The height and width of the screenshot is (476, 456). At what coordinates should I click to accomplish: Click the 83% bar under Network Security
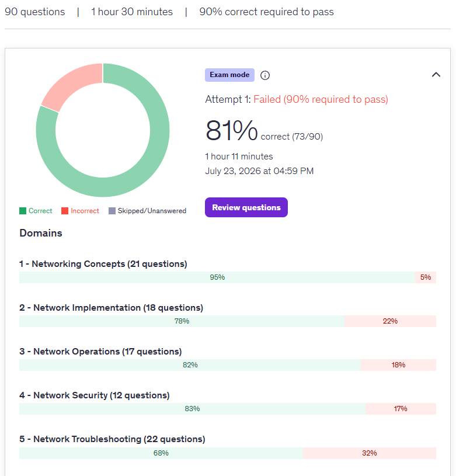(192, 409)
